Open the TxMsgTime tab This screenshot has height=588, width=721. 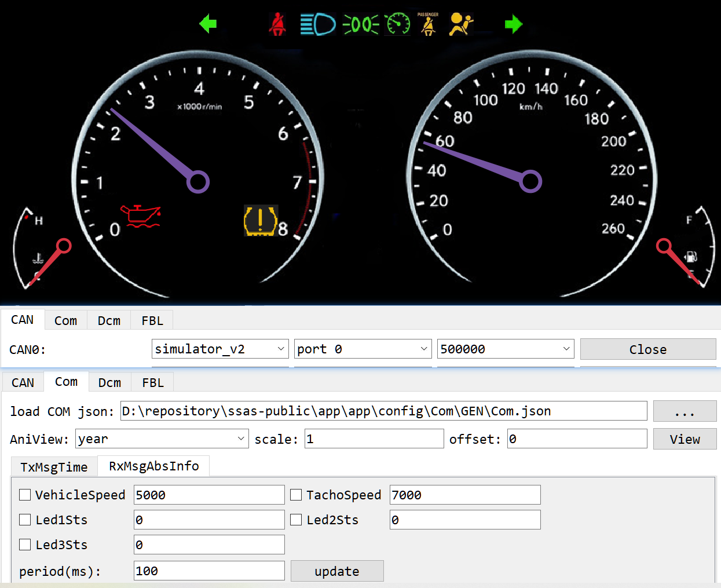point(54,467)
